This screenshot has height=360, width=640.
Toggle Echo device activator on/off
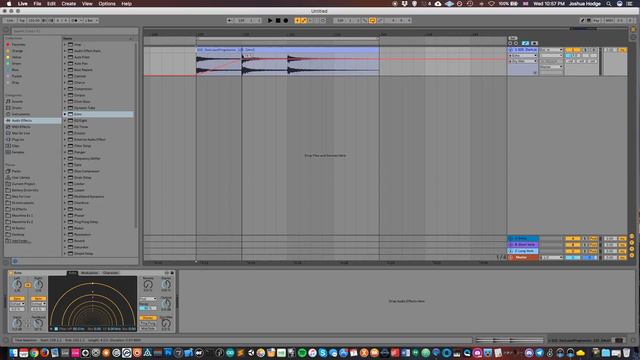[11, 273]
